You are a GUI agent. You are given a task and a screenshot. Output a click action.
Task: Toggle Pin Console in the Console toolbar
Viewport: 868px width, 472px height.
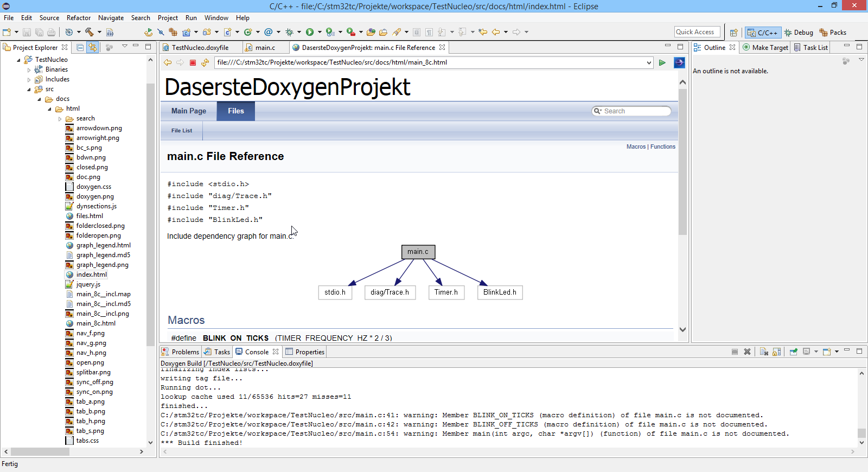(793, 352)
